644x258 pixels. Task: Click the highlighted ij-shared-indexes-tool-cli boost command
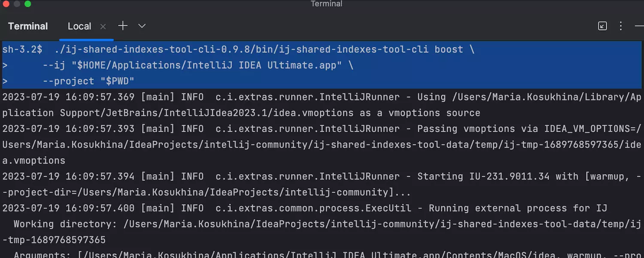point(264,49)
